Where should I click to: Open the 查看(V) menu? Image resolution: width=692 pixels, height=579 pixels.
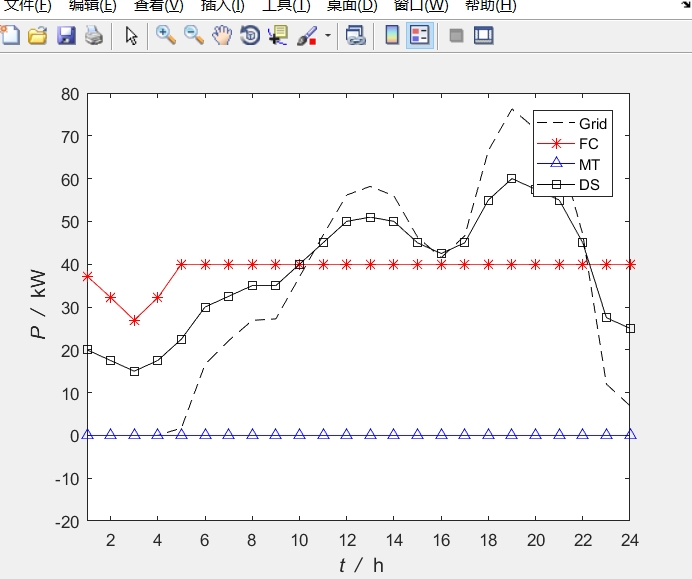pos(158,6)
